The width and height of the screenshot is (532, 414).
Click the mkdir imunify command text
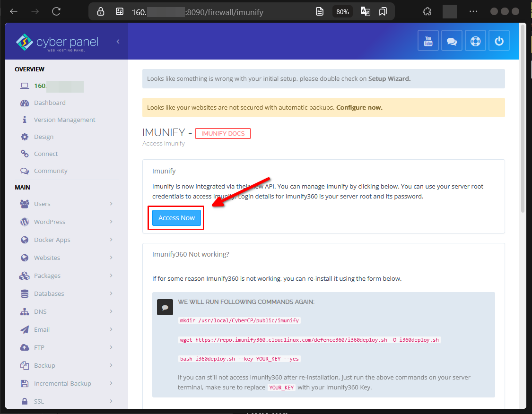(x=239, y=320)
